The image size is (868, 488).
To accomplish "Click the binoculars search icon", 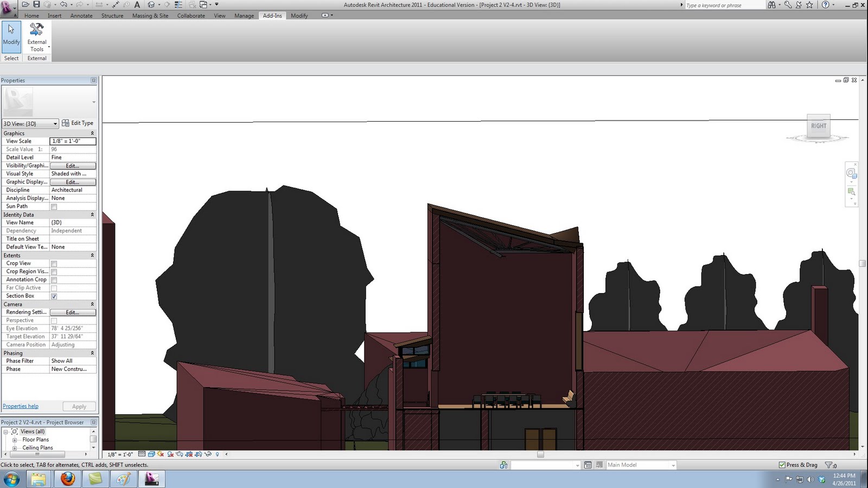I will [x=771, y=5].
